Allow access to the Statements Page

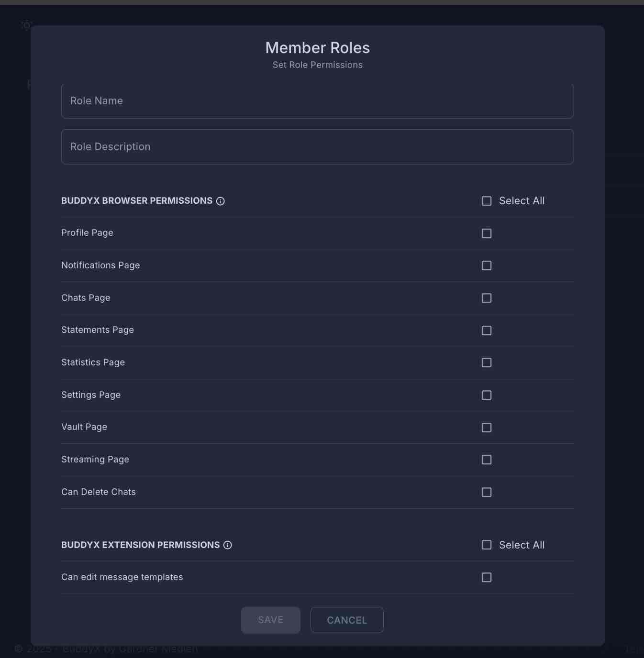(487, 330)
